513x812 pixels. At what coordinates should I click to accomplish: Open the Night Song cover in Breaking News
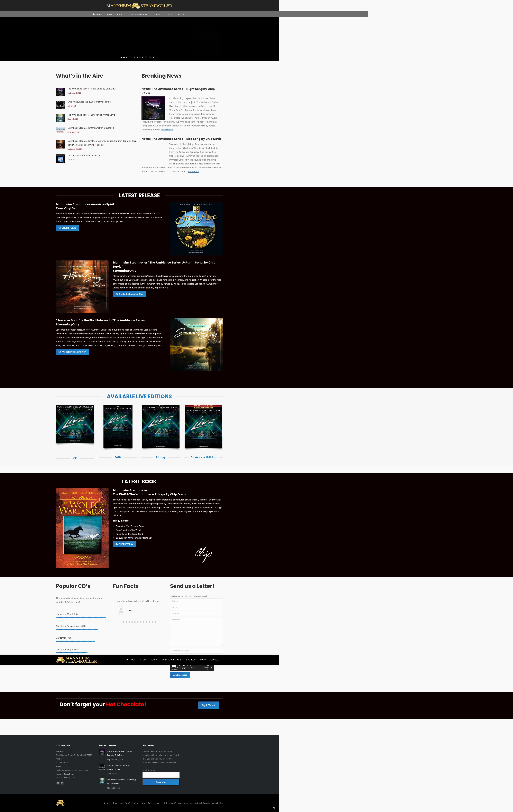tap(153, 108)
